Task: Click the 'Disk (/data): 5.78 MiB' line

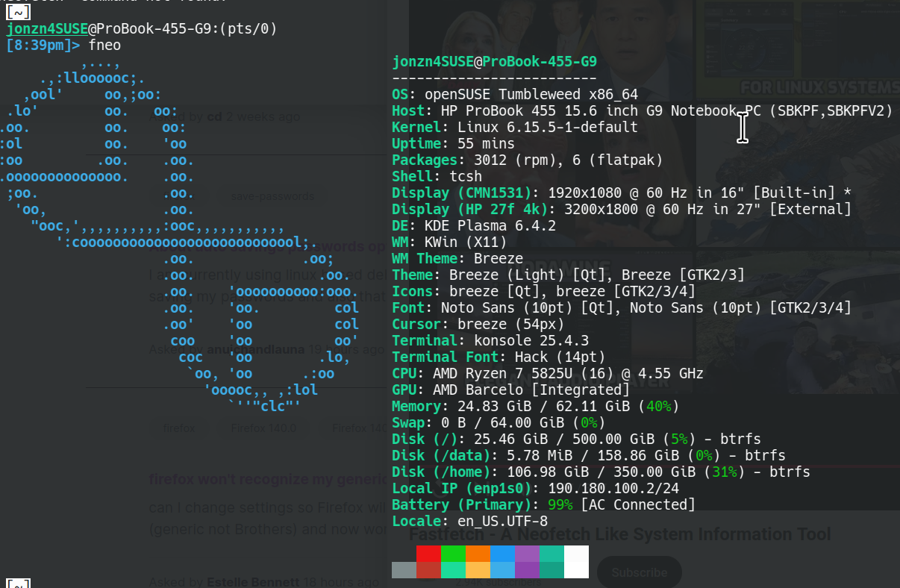Action: 589,456
